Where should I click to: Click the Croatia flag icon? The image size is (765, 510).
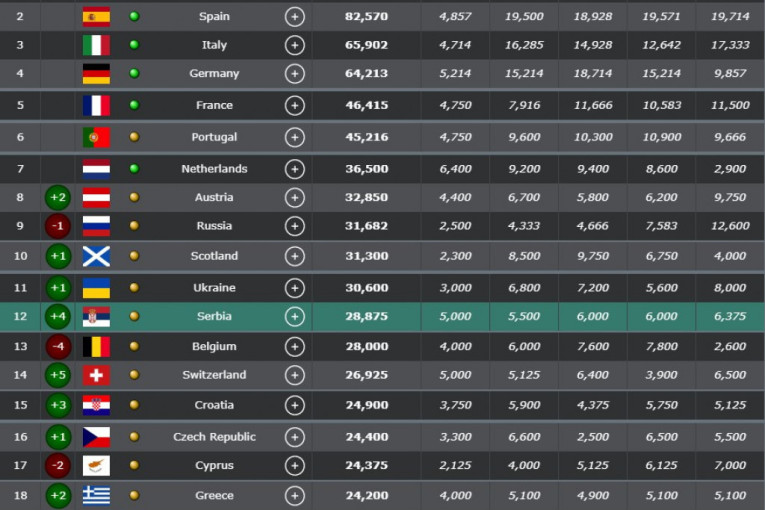pyautogui.click(x=96, y=405)
